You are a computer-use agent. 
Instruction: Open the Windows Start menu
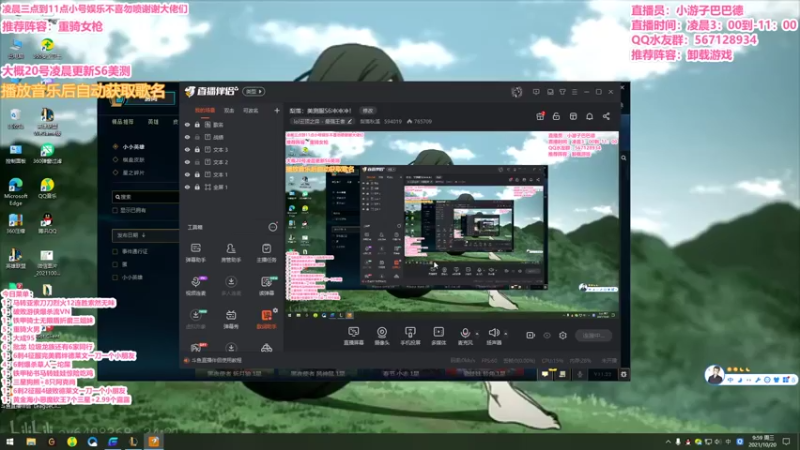[x=10, y=441]
